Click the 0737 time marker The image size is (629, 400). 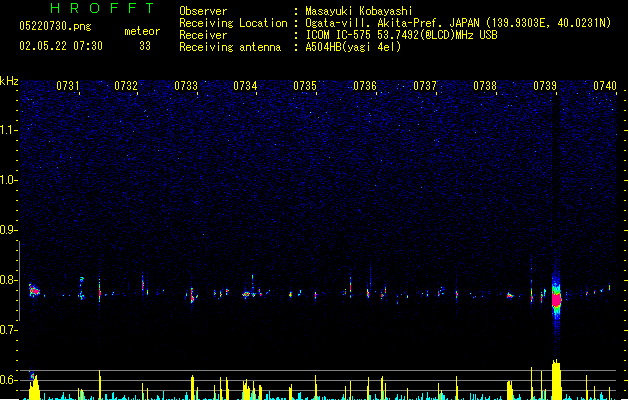(425, 86)
